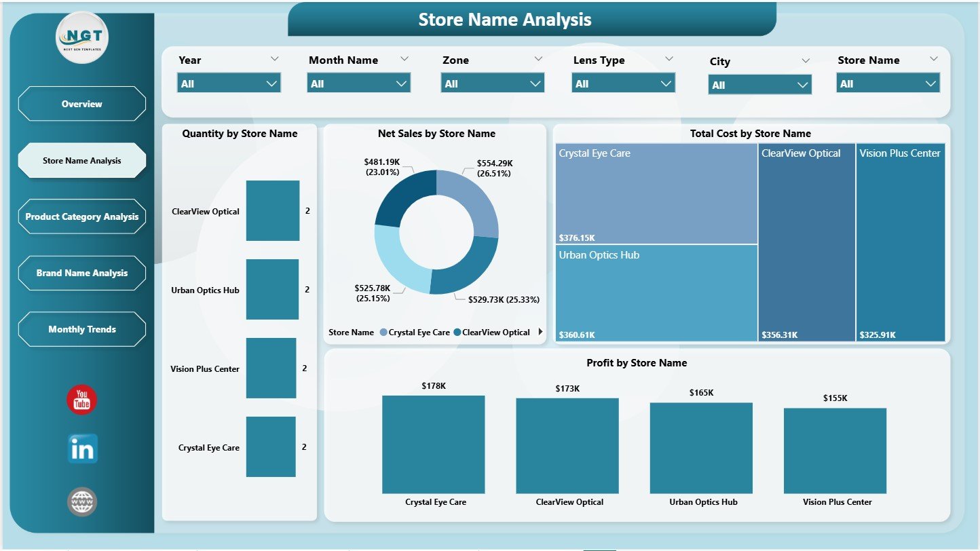This screenshot has height=551, width=980.
Task: Click the Crystal Eye Care profit bar
Action: (x=434, y=444)
